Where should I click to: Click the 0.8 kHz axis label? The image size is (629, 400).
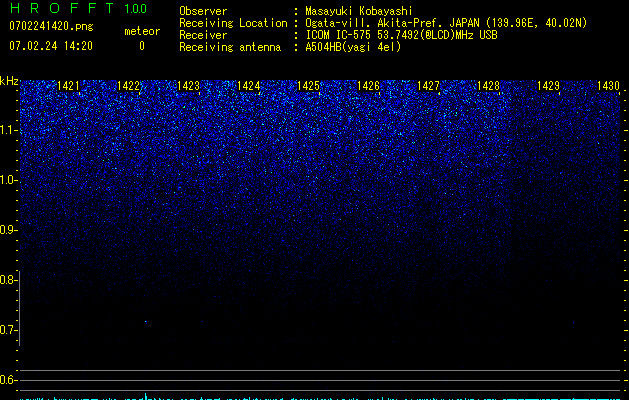(8, 280)
